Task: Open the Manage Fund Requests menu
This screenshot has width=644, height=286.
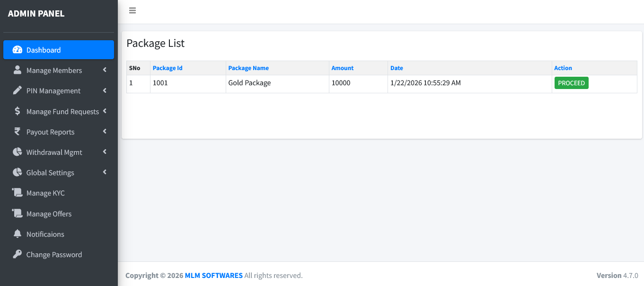Action: pyautogui.click(x=59, y=111)
